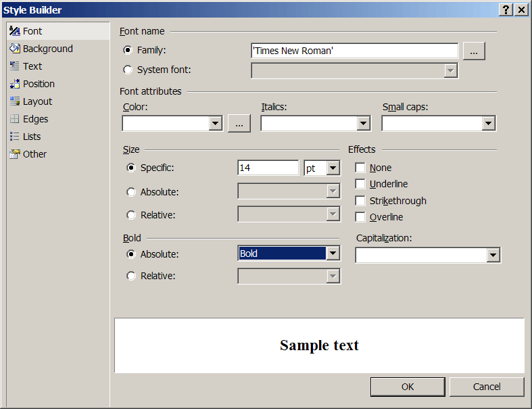Open the Small caps dropdown

(488, 123)
